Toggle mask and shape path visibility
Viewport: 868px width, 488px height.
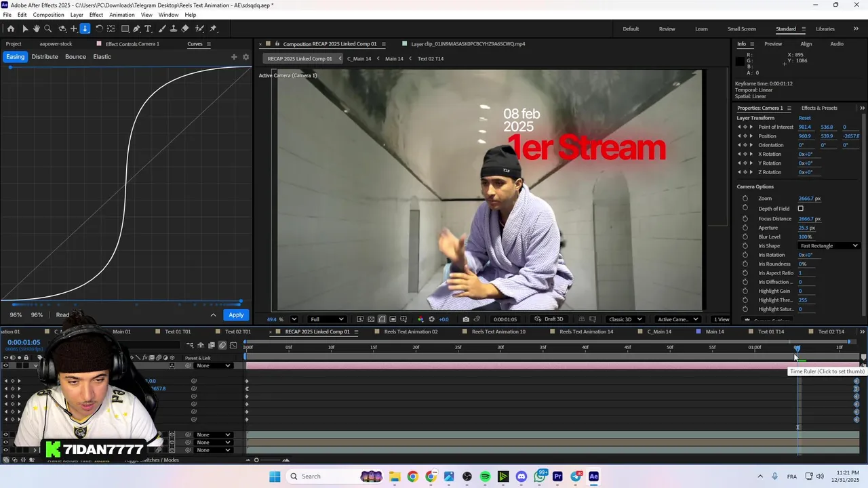[382, 319]
